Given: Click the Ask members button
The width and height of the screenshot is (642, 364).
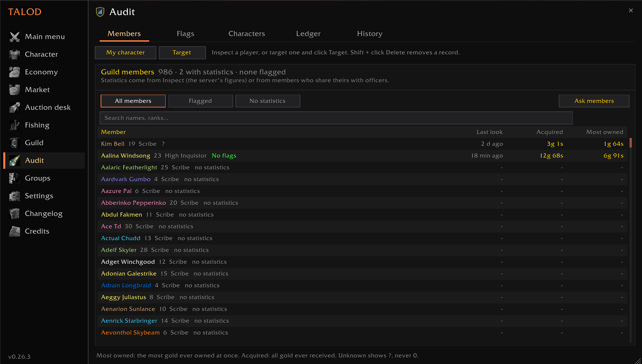Looking at the screenshot, I should click(594, 101).
